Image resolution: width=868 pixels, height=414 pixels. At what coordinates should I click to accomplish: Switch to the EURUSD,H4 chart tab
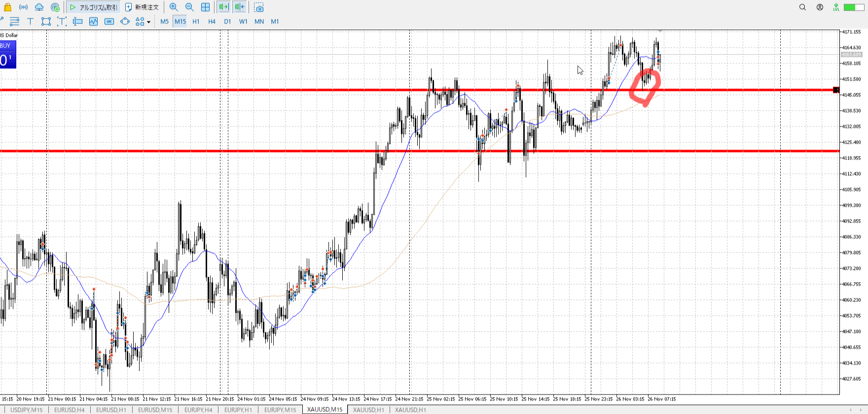coord(69,410)
